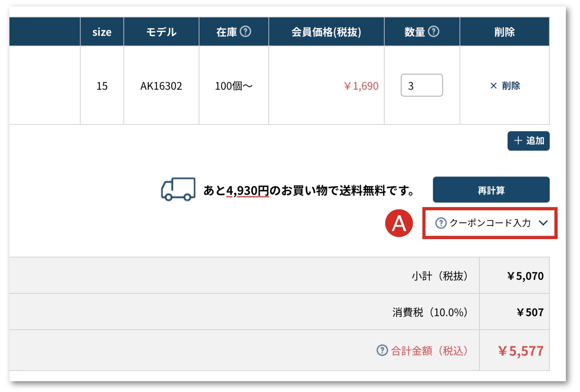This screenshot has height=392, width=580.
Task: Click the help icon beside 合計金額（税込）
Action: [x=382, y=350]
